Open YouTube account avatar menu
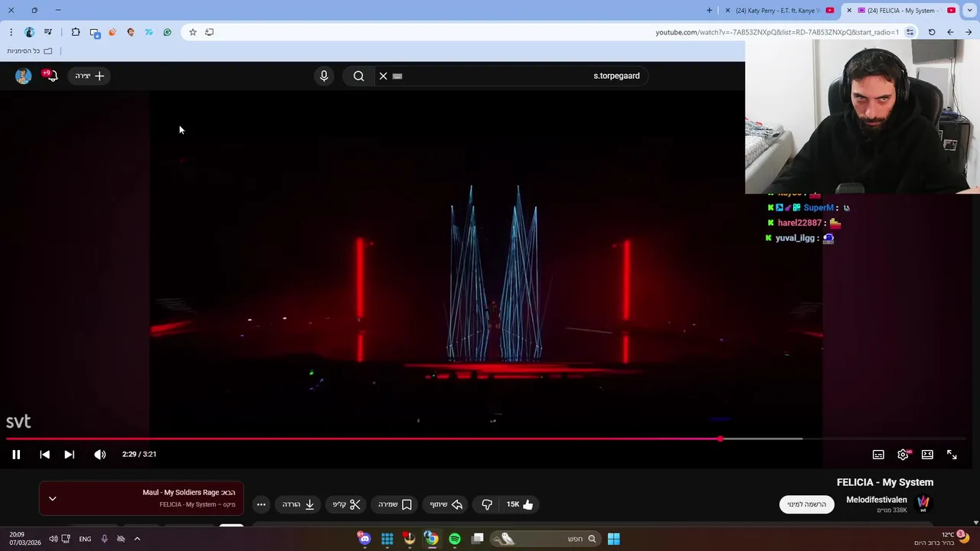980x551 pixels. [x=24, y=76]
